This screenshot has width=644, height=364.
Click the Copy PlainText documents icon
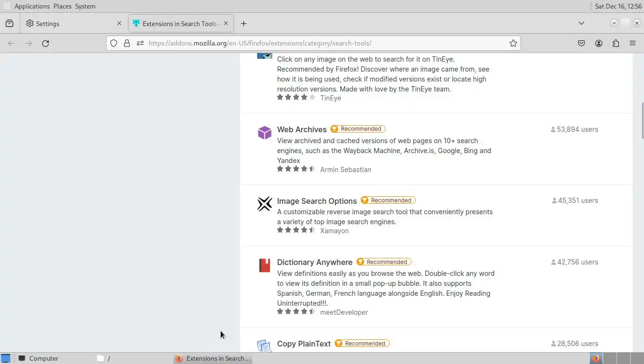click(265, 346)
